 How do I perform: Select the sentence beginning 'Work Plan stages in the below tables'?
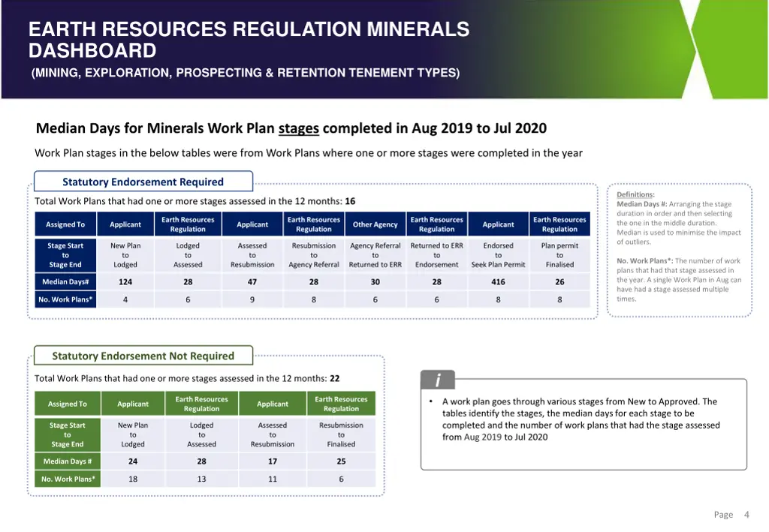click(309, 153)
